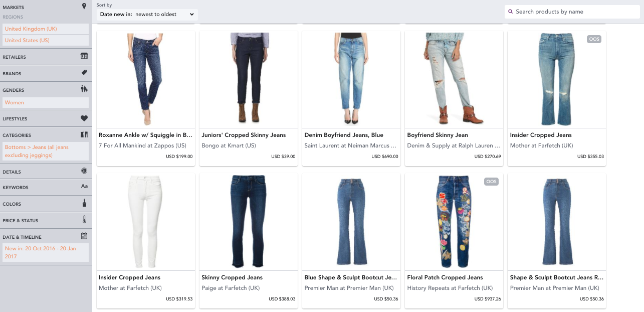Click Paige at Farfetch (UK) text
644x312 pixels.
[x=231, y=288]
